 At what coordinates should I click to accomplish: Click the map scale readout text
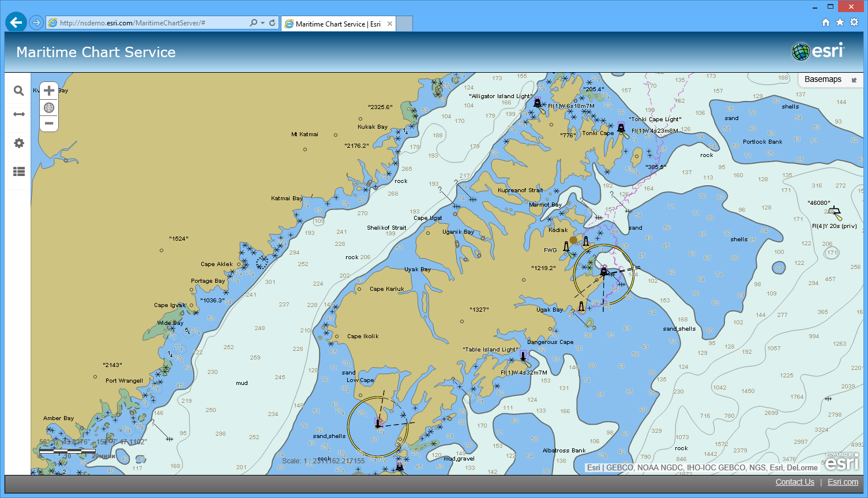tap(324, 461)
